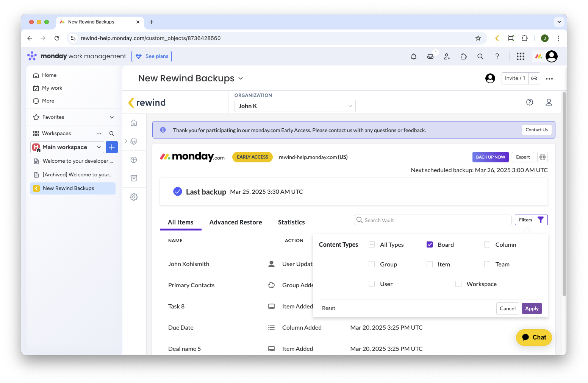
Task: Expand the Favorites section
Action: [112, 117]
